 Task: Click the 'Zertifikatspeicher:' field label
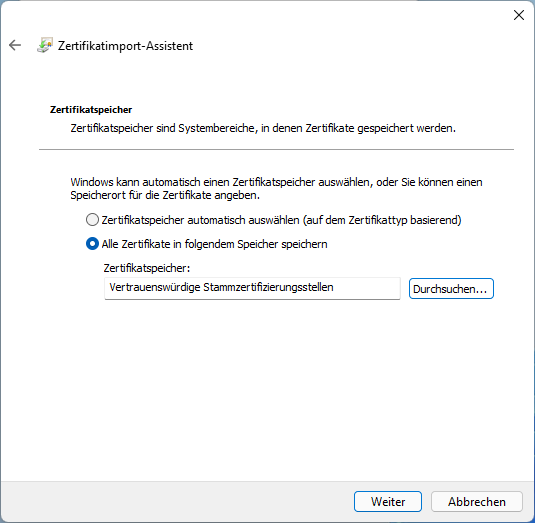(x=147, y=268)
